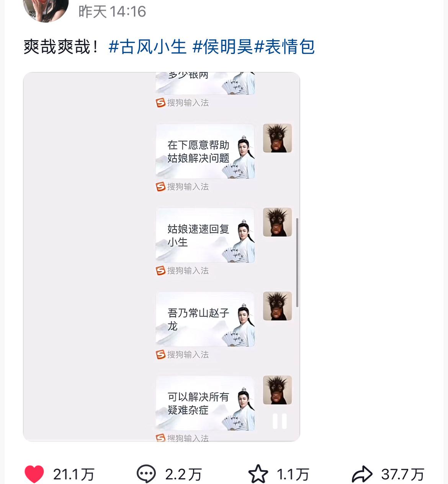Click the chat avatar beside 姑娘速速回复 sticker
The height and width of the screenshot is (484, 448).
click(x=277, y=222)
